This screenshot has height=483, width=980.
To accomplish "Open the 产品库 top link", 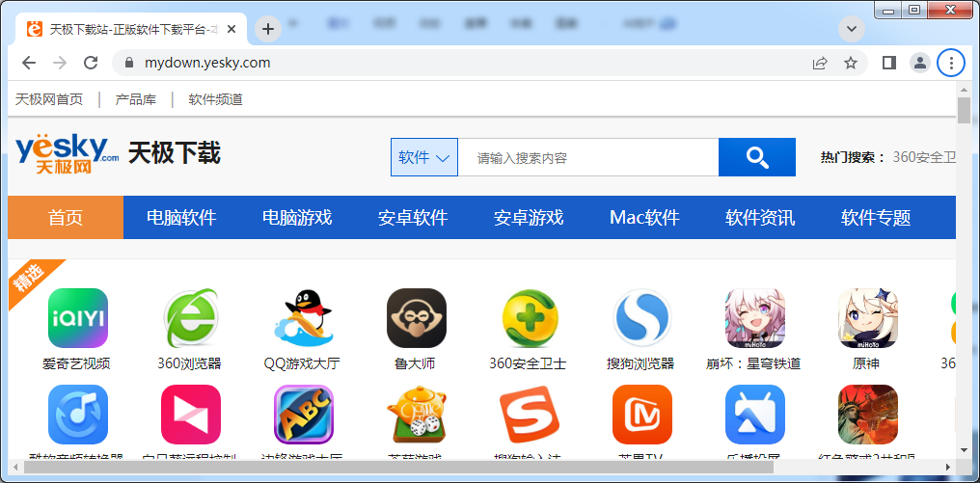I will 136,99.
